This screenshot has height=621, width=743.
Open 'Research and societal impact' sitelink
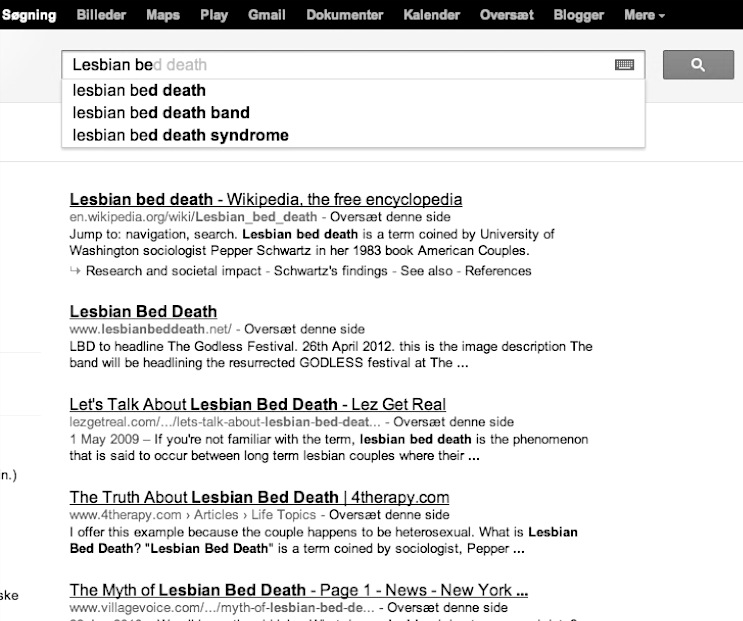click(x=173, y=271)
